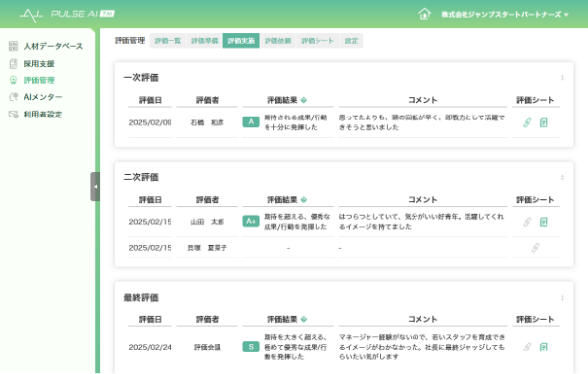Click the コメント column header in 最終評価
The image size is (588, 374).
(x=422, y=319)
